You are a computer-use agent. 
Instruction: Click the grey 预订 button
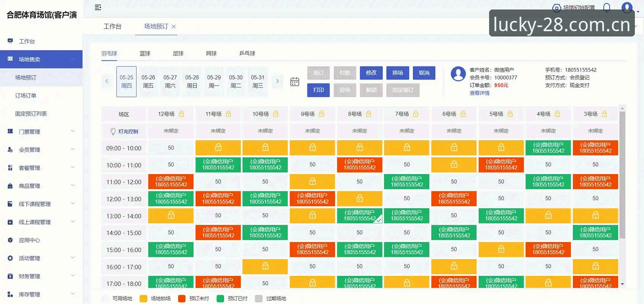[x=319, y=73]
